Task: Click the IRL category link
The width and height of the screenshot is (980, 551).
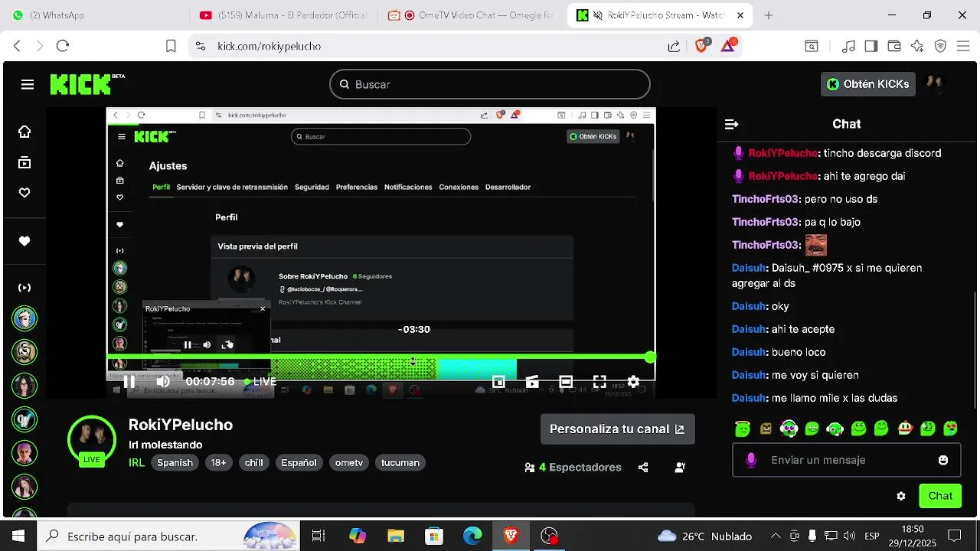Action: [x=136, y=462]
